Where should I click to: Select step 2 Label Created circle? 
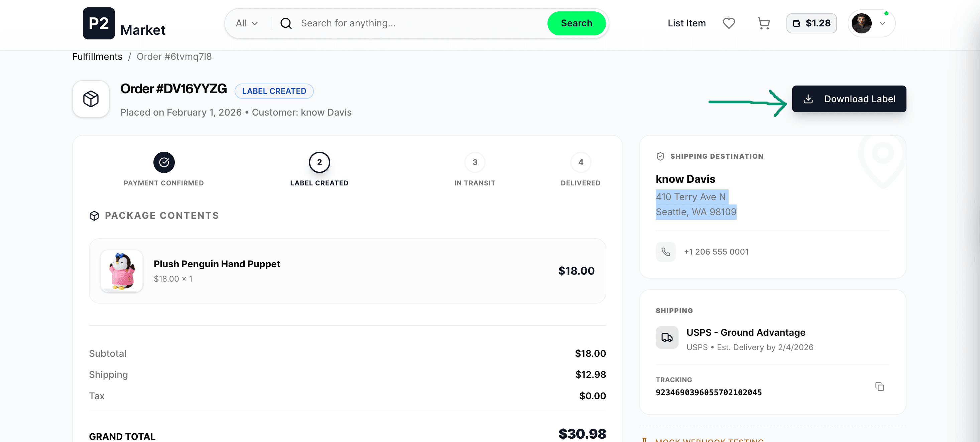(x=319, y=162)
